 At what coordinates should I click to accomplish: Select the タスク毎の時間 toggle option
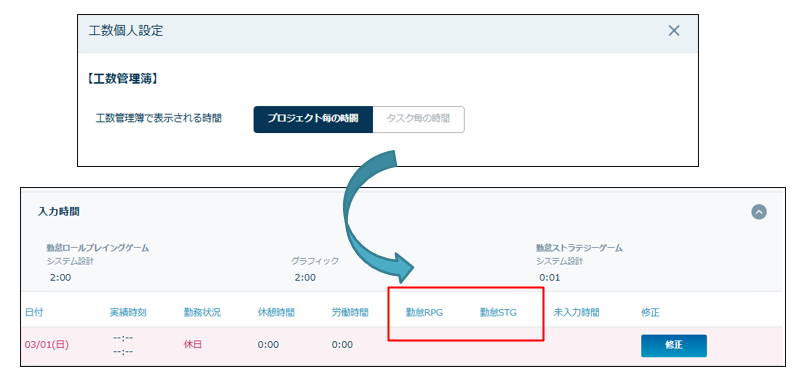pos(418,119)
